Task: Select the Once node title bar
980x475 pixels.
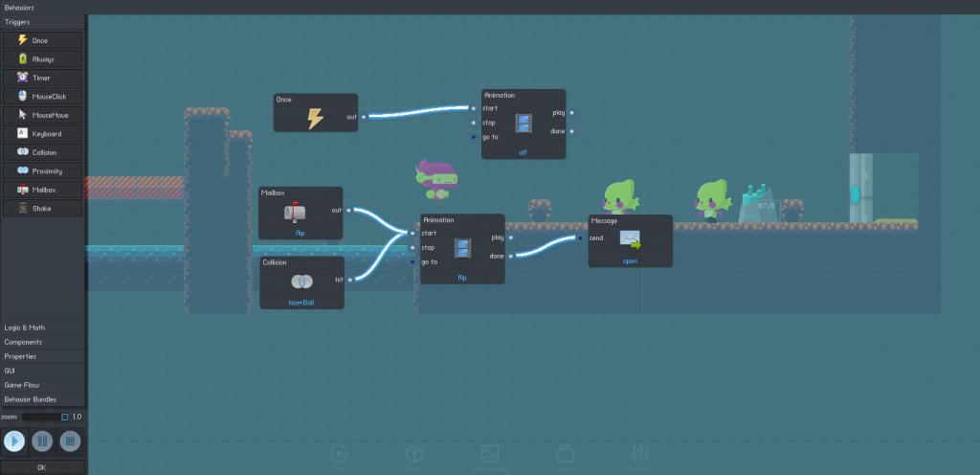Action: tap(316, 100)
